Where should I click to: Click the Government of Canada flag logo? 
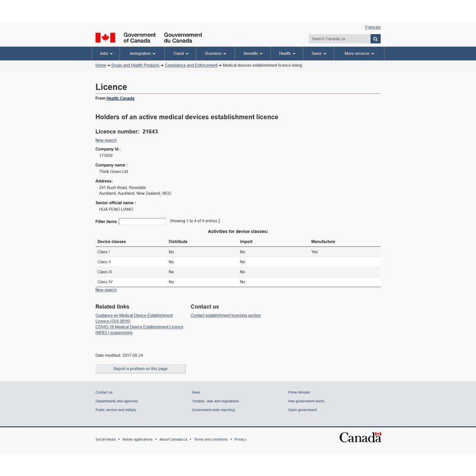(105, 38)
